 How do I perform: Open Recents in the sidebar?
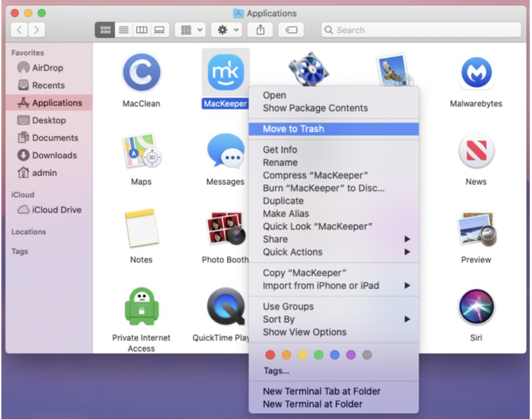[49, 85]
